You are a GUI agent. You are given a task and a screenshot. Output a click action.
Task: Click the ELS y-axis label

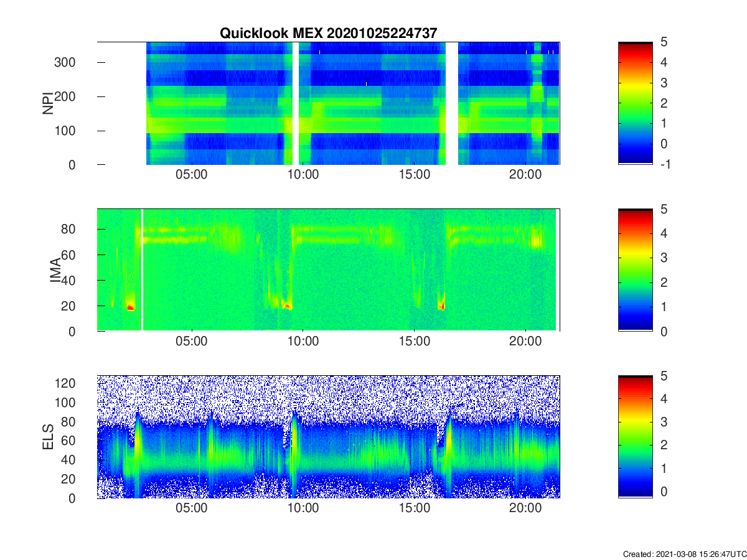click(47, 437)
